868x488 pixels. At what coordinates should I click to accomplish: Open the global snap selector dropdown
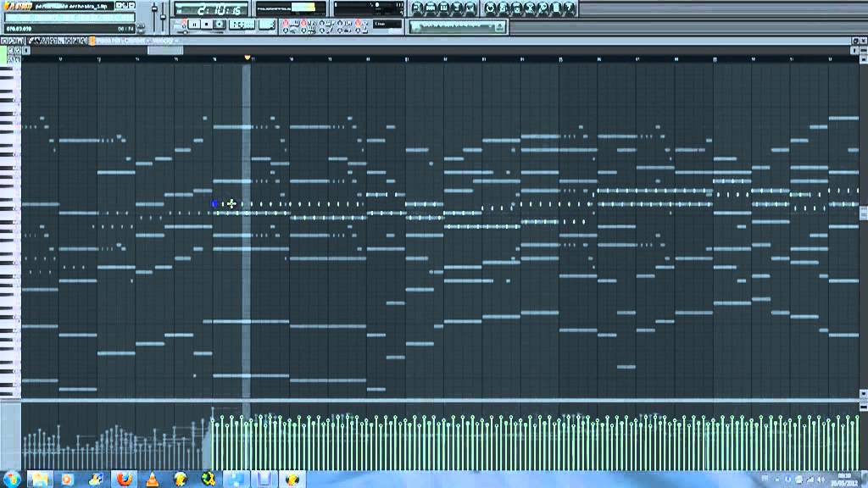[x=387, y=25]
